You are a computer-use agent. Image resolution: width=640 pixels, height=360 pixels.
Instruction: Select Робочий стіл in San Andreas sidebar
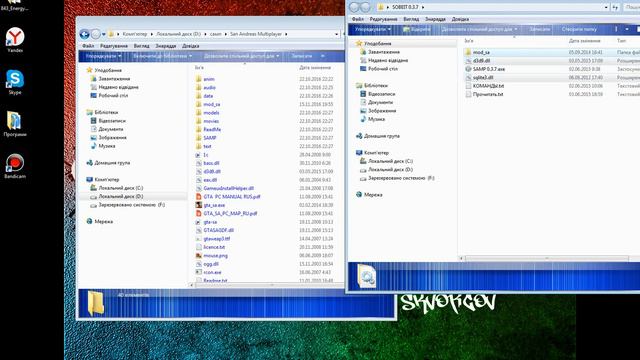click(113, 96)
